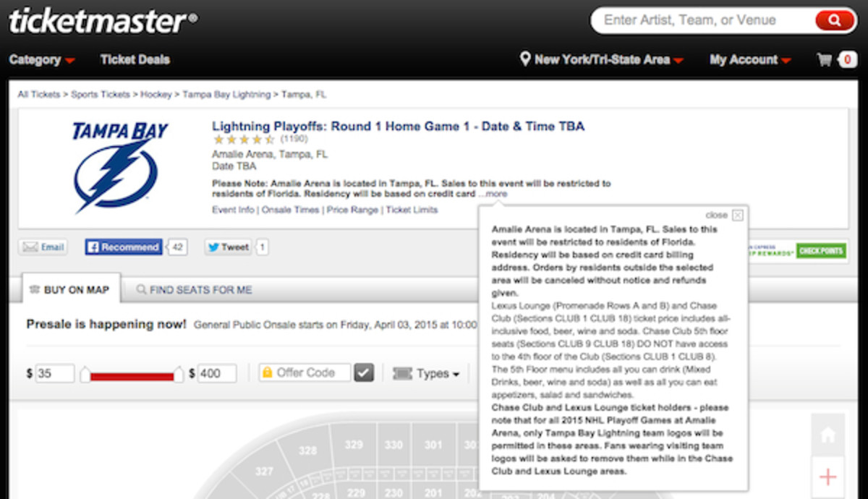Click the map home reset icon
868x499 pixels.
click(x=827, y=435)
